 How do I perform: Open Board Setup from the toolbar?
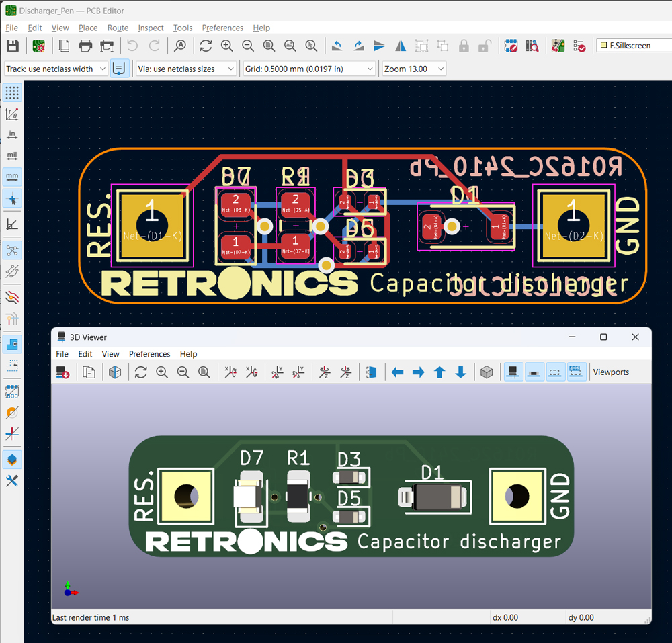pos(38,46)
